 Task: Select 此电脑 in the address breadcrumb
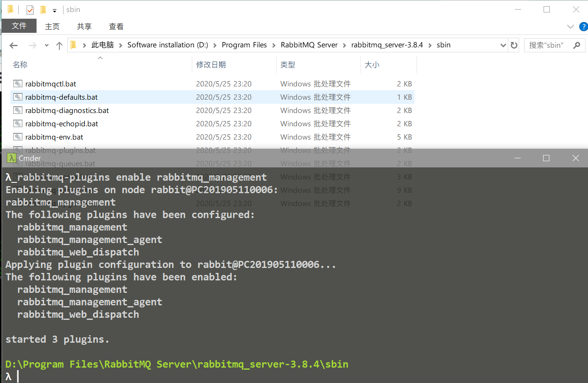point(103,45)
